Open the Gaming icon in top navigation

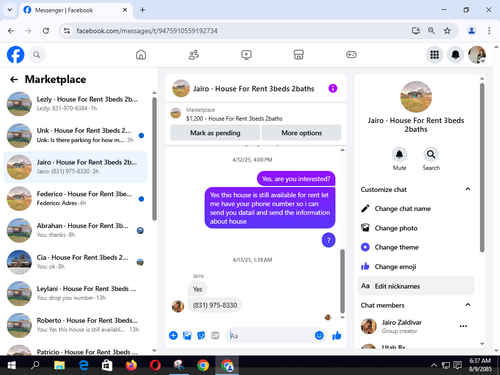click(x=351, y=55)
